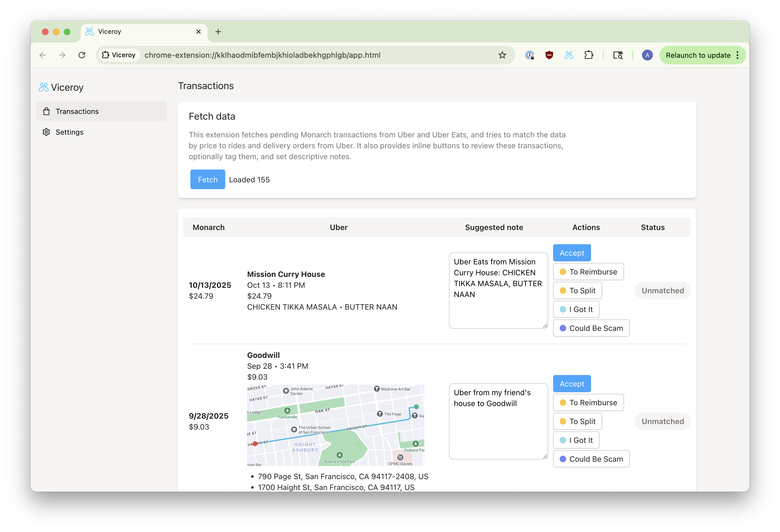Open the Viceroy extension toolbar icon

pos(569,55)
